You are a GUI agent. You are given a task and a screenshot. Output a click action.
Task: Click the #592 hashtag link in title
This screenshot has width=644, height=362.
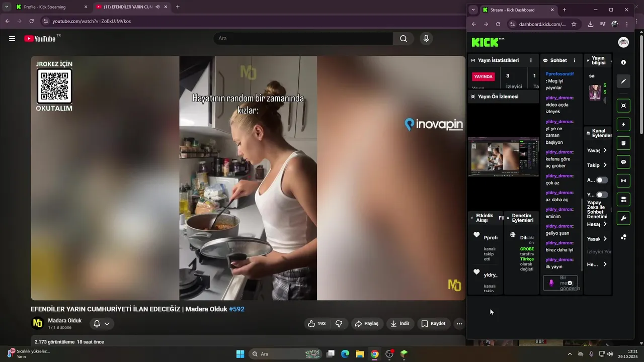[x=236, y=309]
